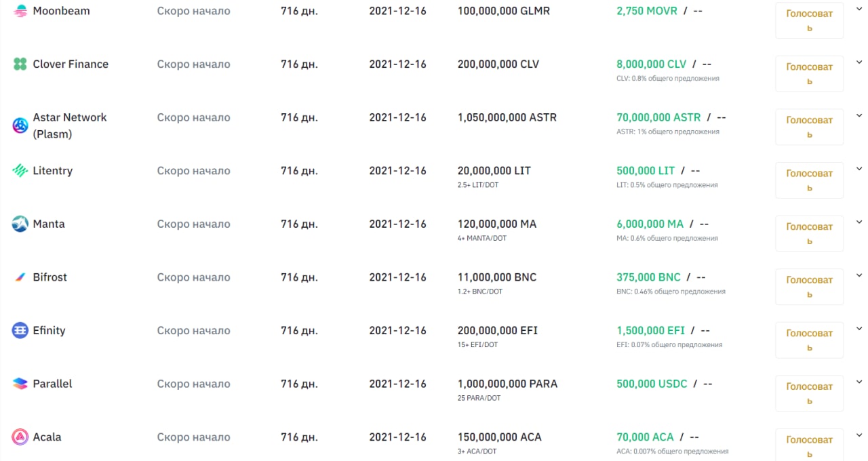Image resolution: width=868 pixels, height=461 pixels.
Task: Open the Acala project name link
Action: point(47,437)
